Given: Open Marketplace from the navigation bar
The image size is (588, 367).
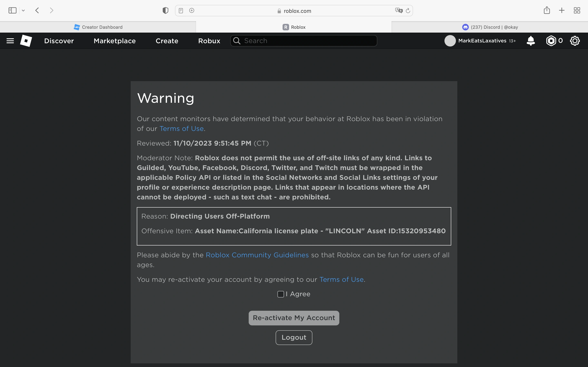Looking at the screenshot, I should coord(115,41).
